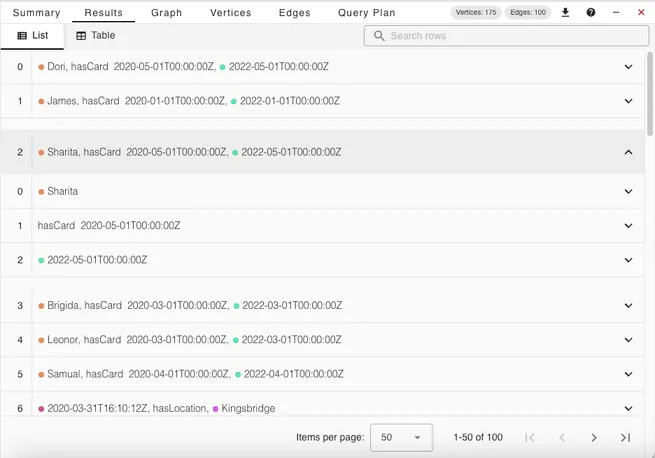Expand the Samual hasCard row
The width and height of the screenshot is (655, 458).
628,374
